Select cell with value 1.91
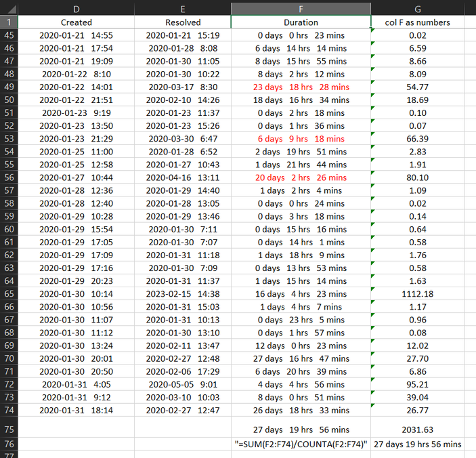Image resolution: width=476 pixels, height=458 pixels. (x=417, y=165)
